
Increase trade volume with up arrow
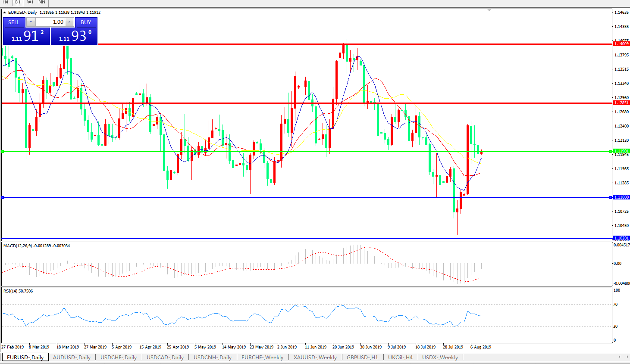click(x=69, y=22)
